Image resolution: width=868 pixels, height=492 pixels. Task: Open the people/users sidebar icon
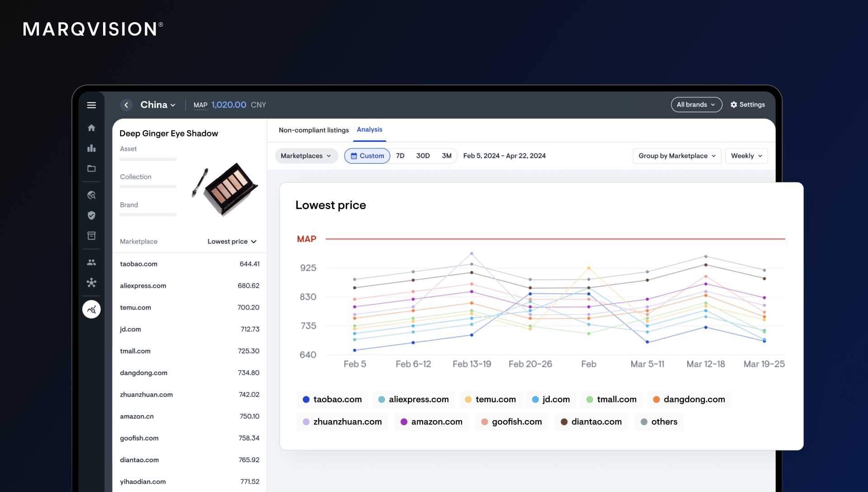tap(91, 262)
